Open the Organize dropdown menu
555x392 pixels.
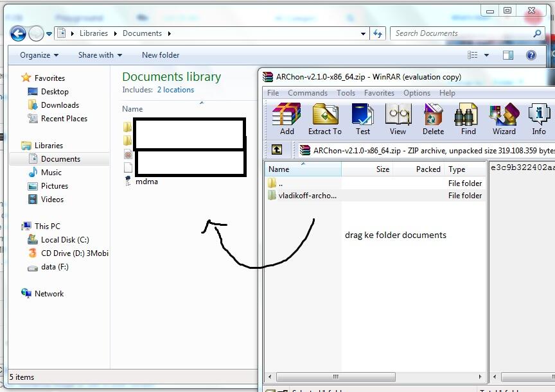tap(39, 55)
